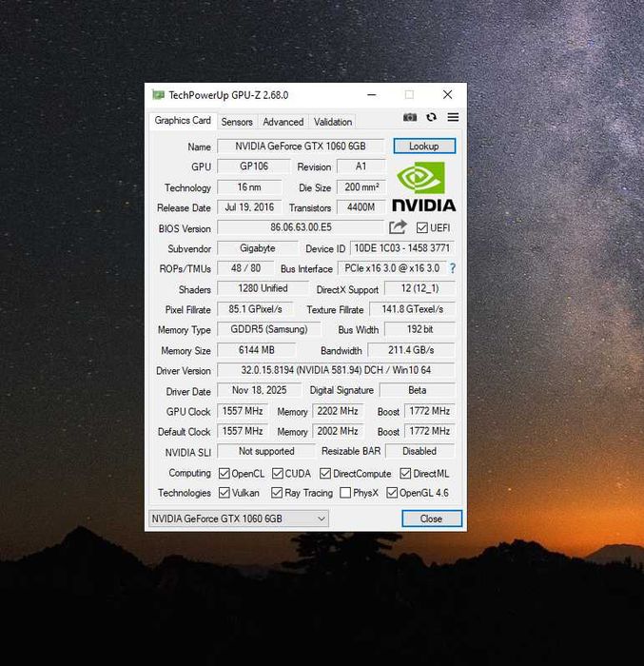Click the Shaders value 1280 Unified

(x=263, y=288)
